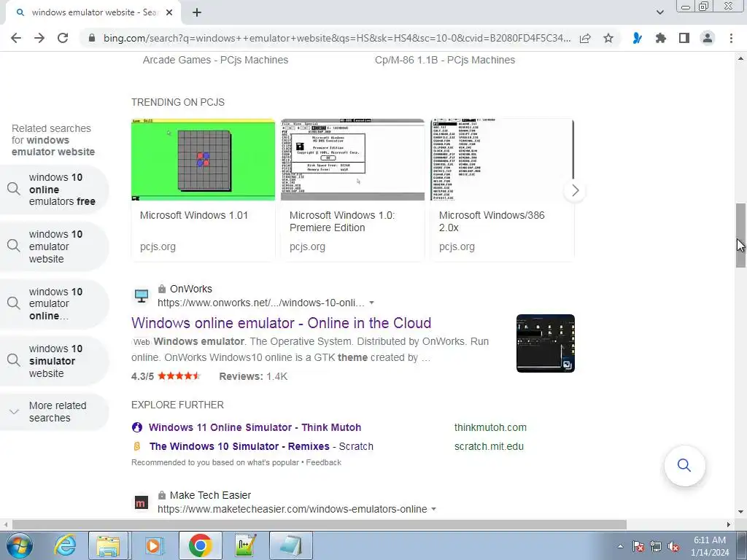The height and width of the screenshot is (560, 747).
Task: Open the notepad app on the taskbar
Action: tap(290, 545)
